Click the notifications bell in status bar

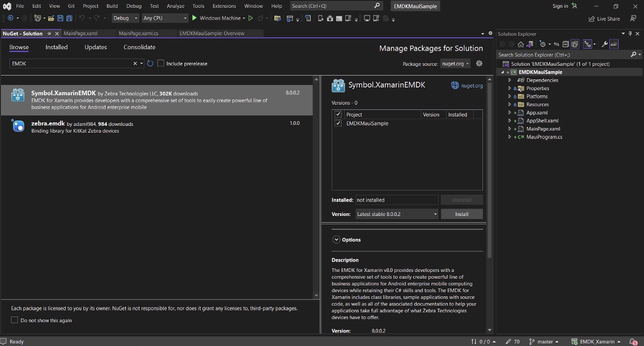click(633, 341)
